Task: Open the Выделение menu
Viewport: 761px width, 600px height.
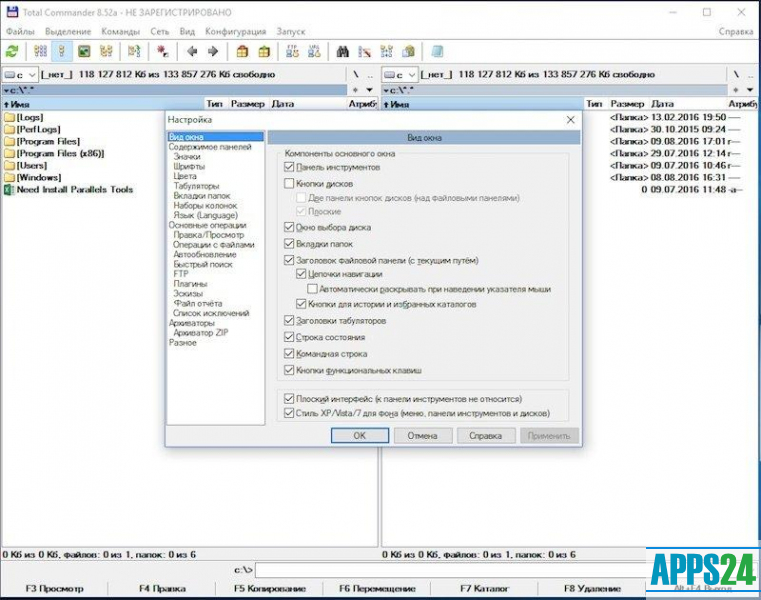Action: point(68,32)
